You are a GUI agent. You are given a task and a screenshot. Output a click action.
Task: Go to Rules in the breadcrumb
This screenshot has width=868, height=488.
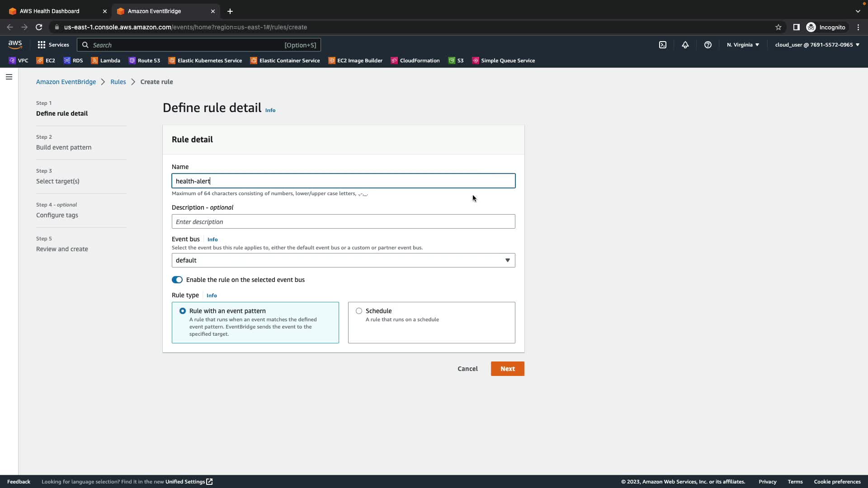pyautogui.click(x=118, y=82)
